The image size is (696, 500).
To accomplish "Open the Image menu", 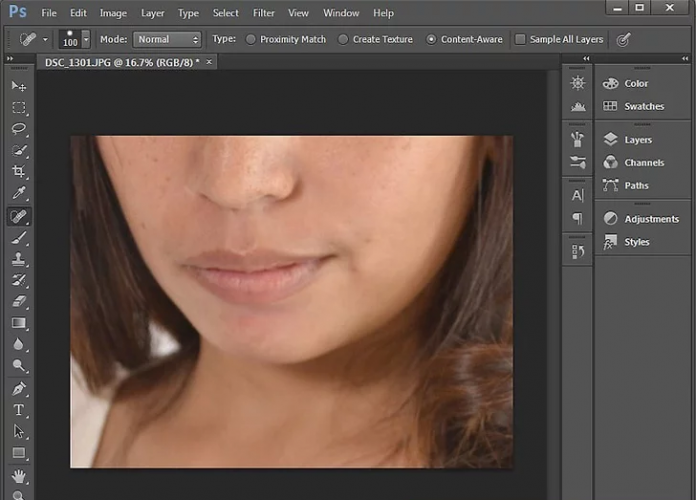I will point(113,13).
